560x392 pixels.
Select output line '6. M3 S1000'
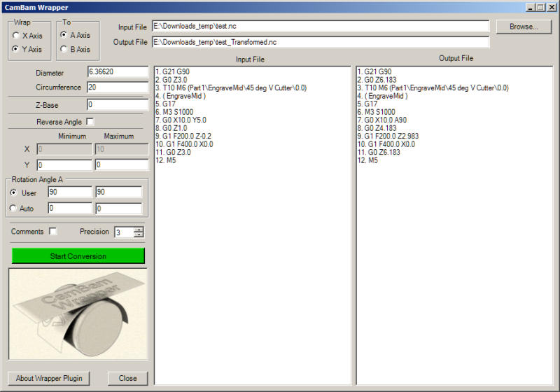[x=377, y=112]
